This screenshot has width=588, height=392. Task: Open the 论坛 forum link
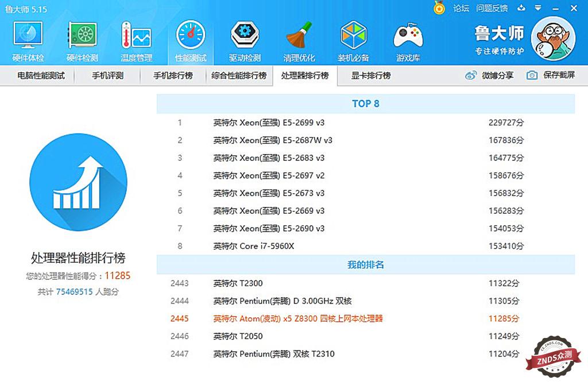click(x=461, y=8)
